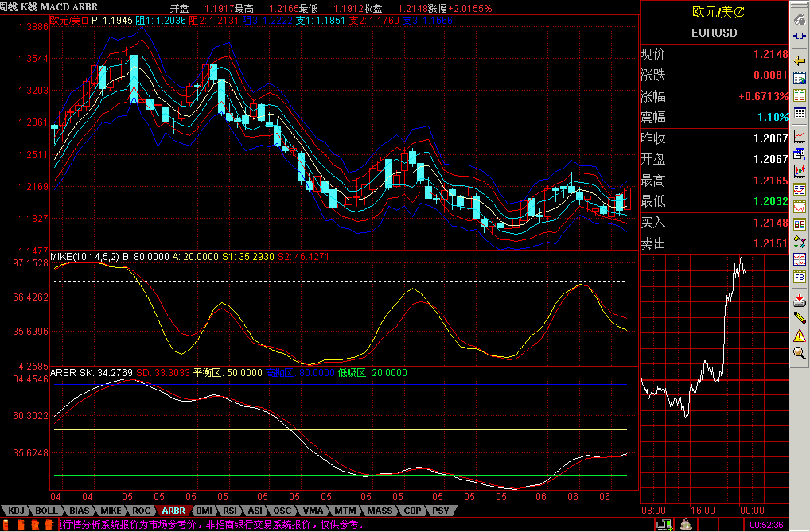Click the binoculars search icon
This screenshot has height=532, width=810.
pos(800,19)
